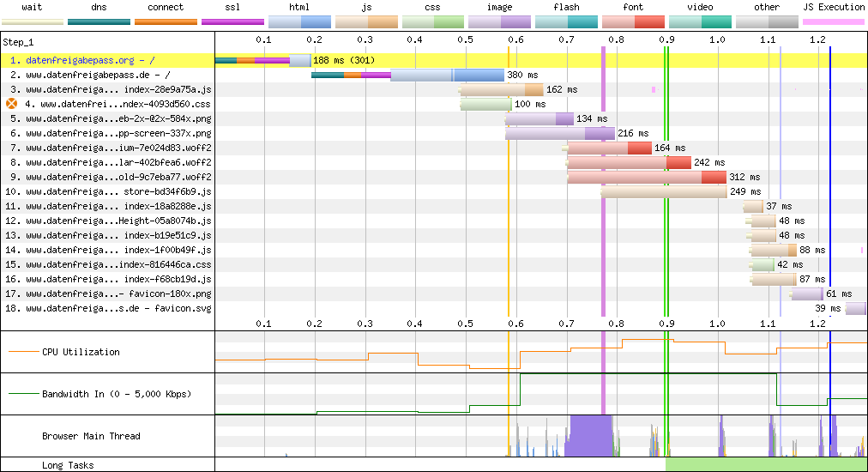Click the video legend color bar

coord(700,22)
